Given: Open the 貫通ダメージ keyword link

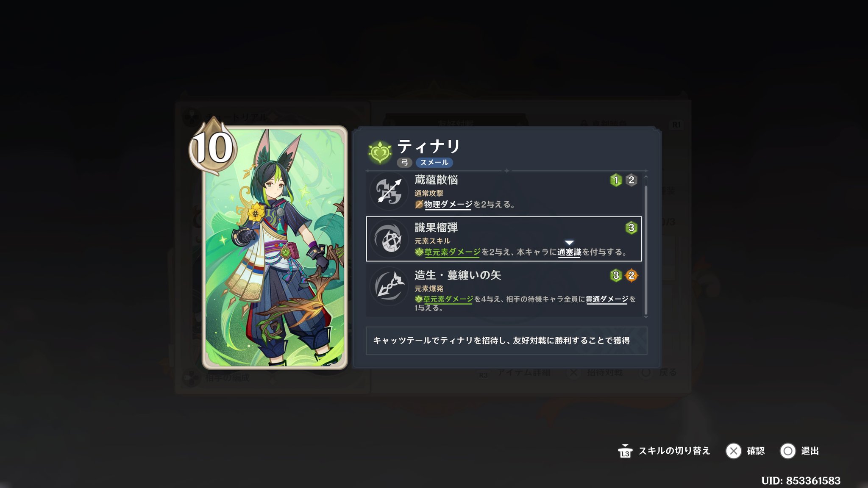Looking at the screenshot, I should tap(607, 299).
